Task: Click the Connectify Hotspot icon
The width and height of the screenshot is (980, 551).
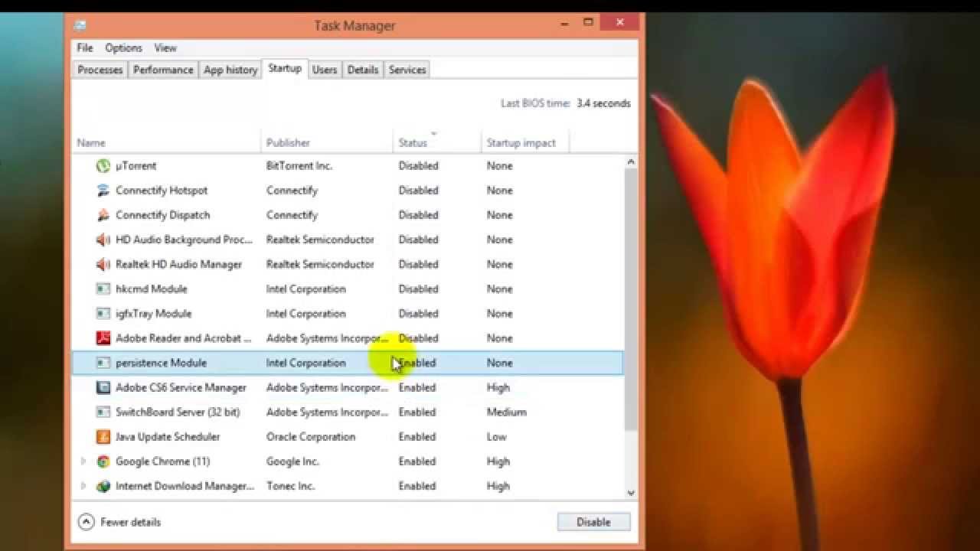Action: point(103,190)
